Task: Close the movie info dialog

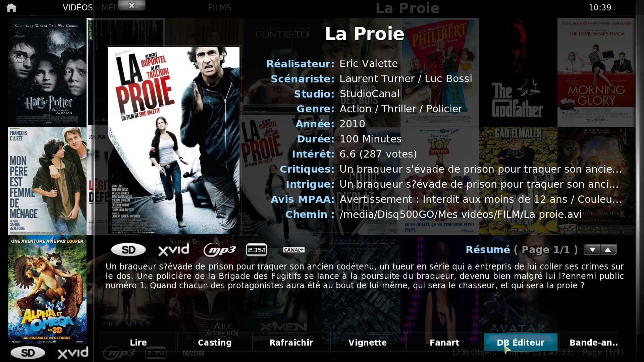Action: (132, 5)
